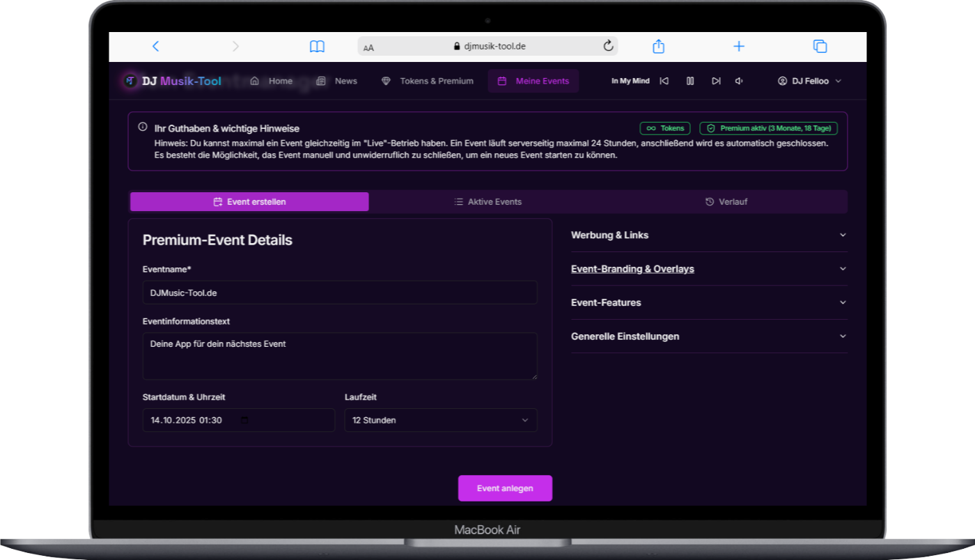Pause the currently playing song
This screenshot has width=975, height=560.
click(690, 81)
